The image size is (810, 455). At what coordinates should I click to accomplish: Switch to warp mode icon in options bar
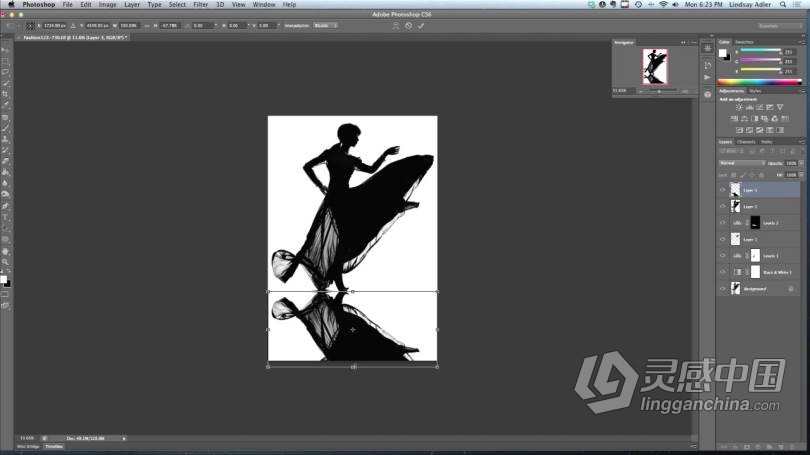tap(396, 25)
